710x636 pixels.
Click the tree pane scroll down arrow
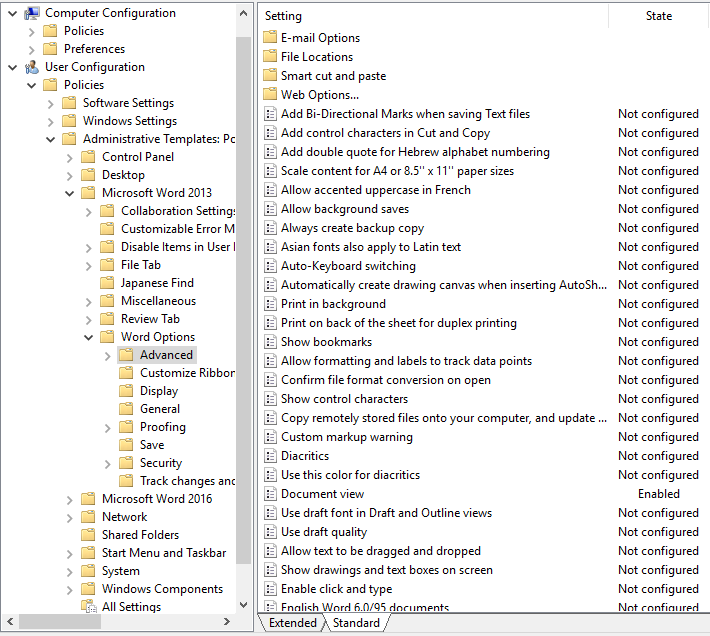tap(244, 604)
